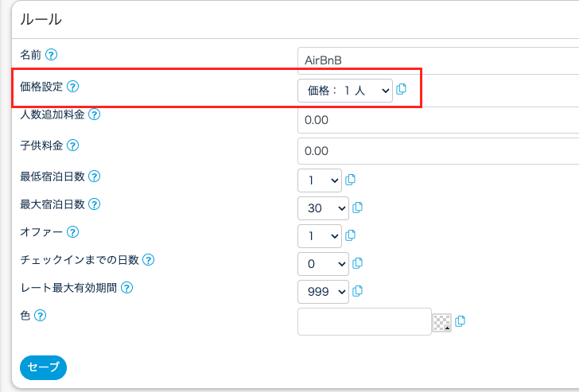
Task: Open the 価格：1人 price dropdown
Action: (x=345, y=91)
